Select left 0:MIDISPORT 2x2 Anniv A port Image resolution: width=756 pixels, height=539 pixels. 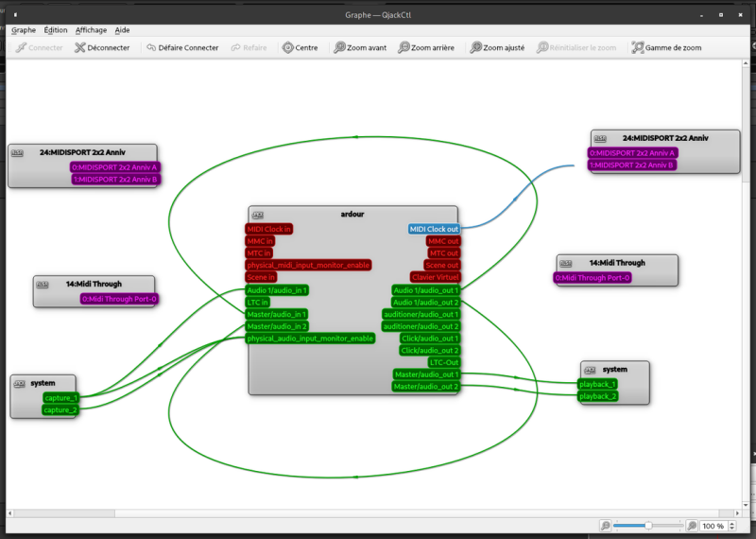tap(114, 167)
